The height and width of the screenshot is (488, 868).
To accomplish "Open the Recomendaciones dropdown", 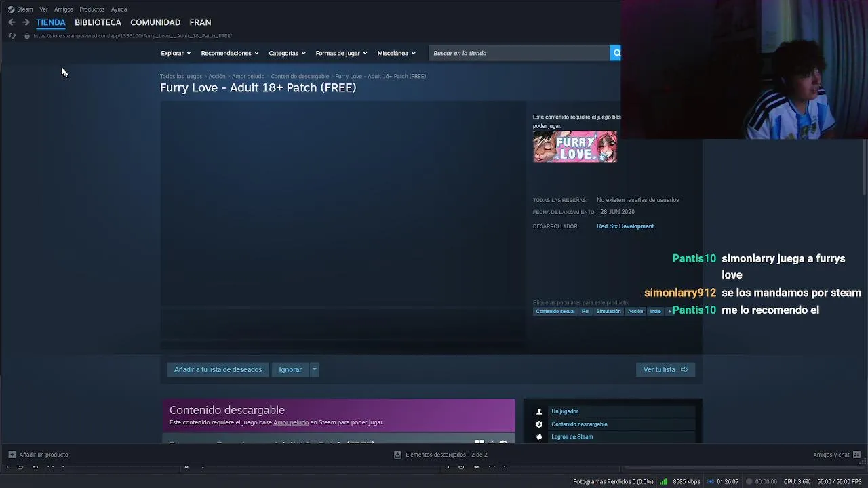I will coord(230,53).
